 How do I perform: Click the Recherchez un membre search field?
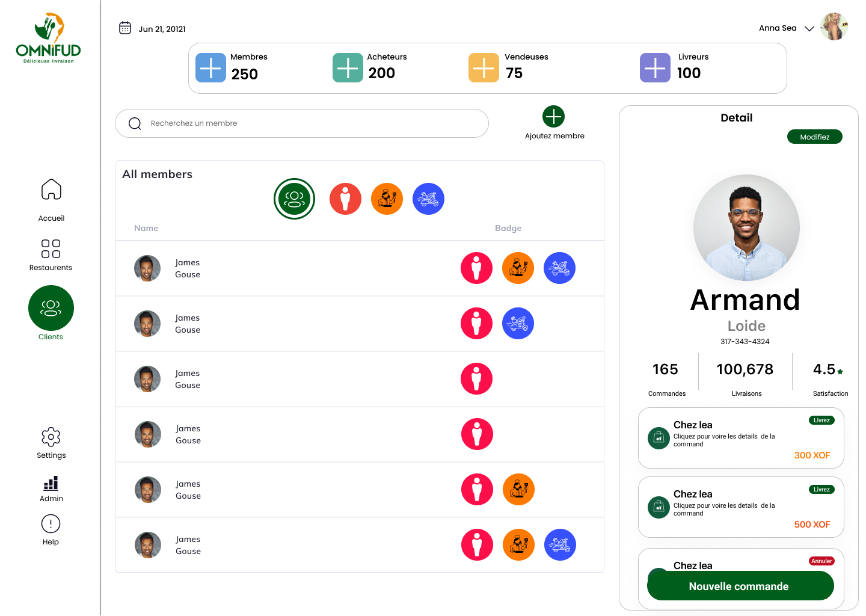[302, 123]
